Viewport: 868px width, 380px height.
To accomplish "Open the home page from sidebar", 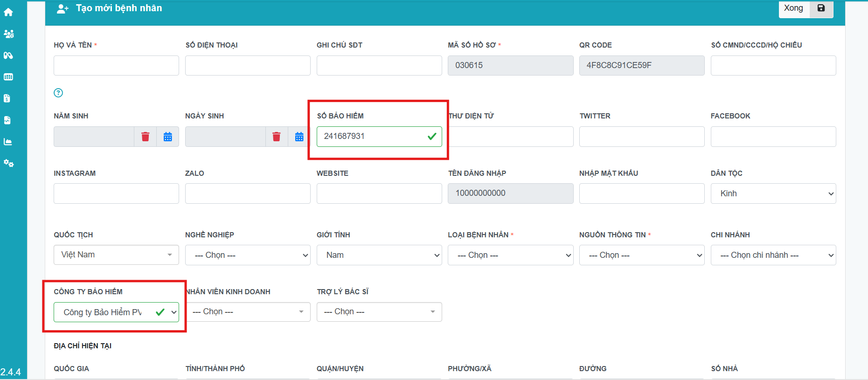I will (x=8, y=12).
